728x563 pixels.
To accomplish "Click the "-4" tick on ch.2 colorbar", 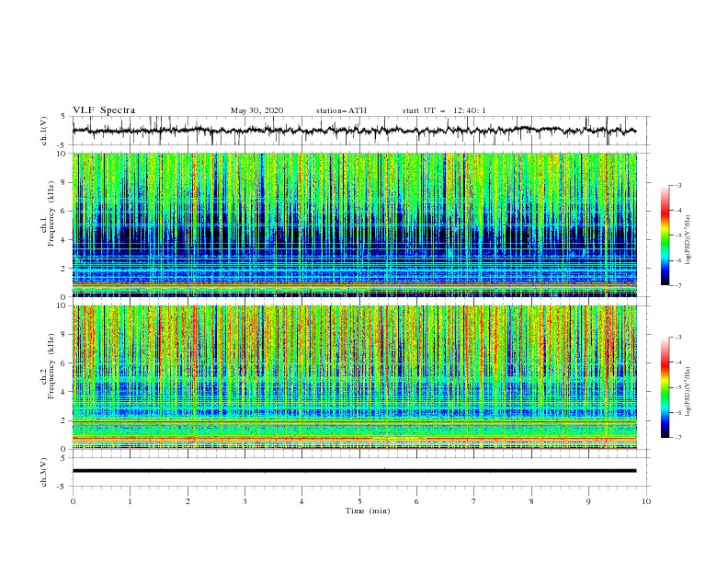I will click(x=677, y=362).
